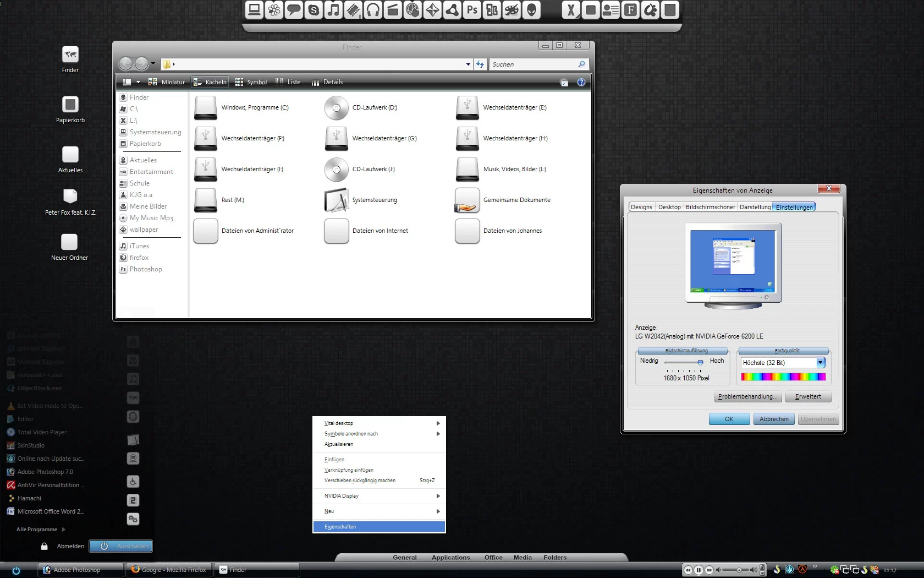
Task: Click the help question mark icon
Action: tap(581, 82)
